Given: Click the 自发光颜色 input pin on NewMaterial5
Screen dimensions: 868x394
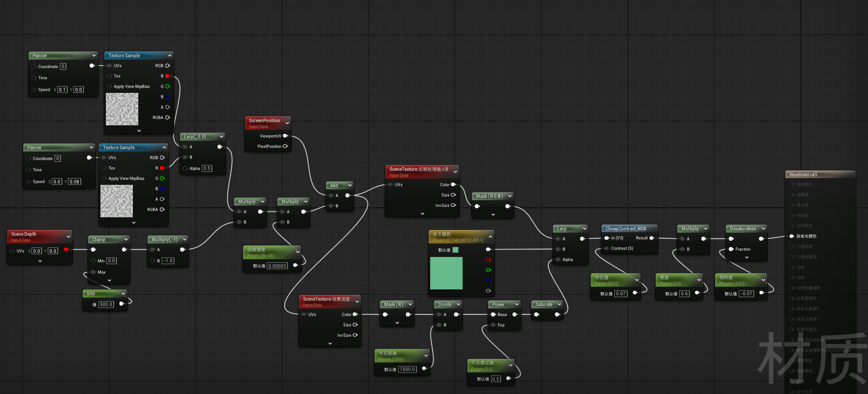Looking at the screenshot, I should click(792, 236).
